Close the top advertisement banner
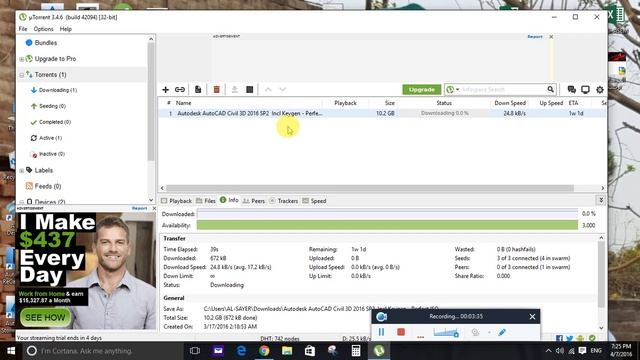640x360 pixels. [x=551, y=37]
